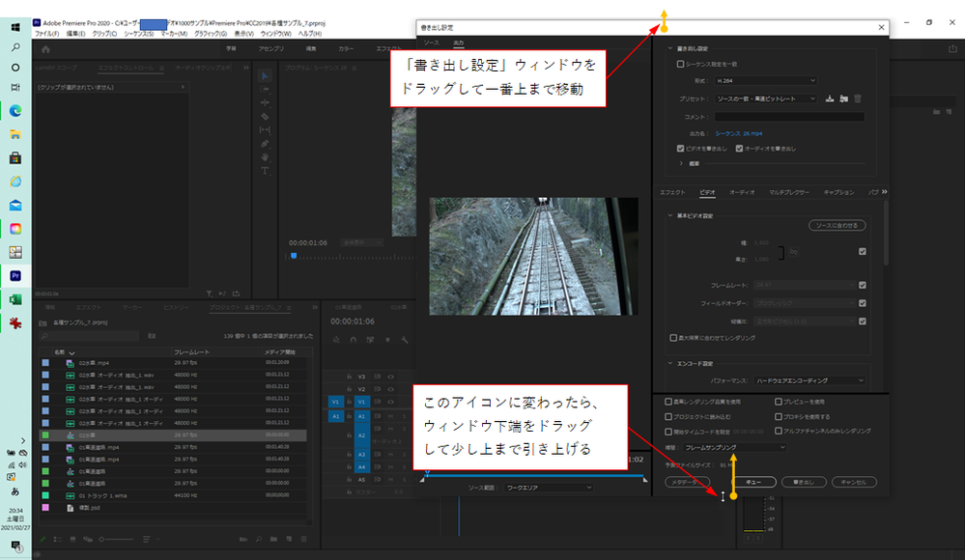Click the find magnifier icon in Project panel footer
The height and width of the screenshot is (560, 965).
click(259, 539)
